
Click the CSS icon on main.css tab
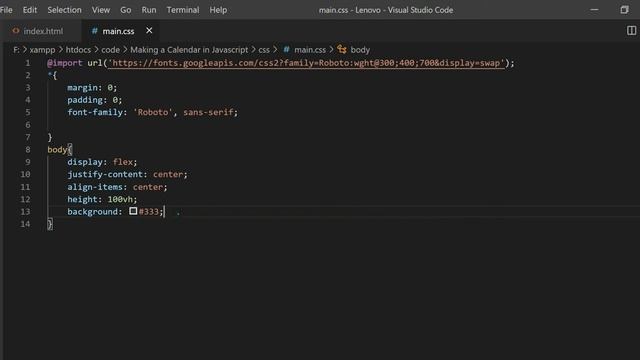94,31
